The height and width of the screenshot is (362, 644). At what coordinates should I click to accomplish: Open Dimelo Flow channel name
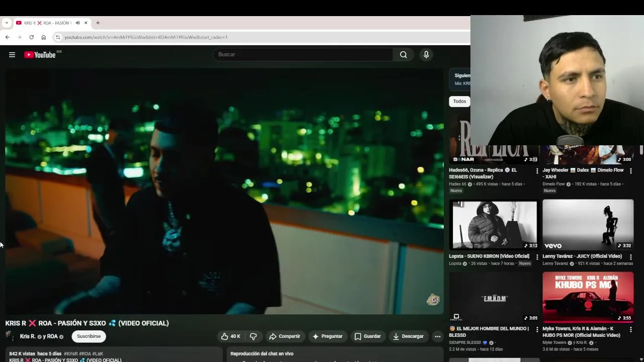click(553, 184)
